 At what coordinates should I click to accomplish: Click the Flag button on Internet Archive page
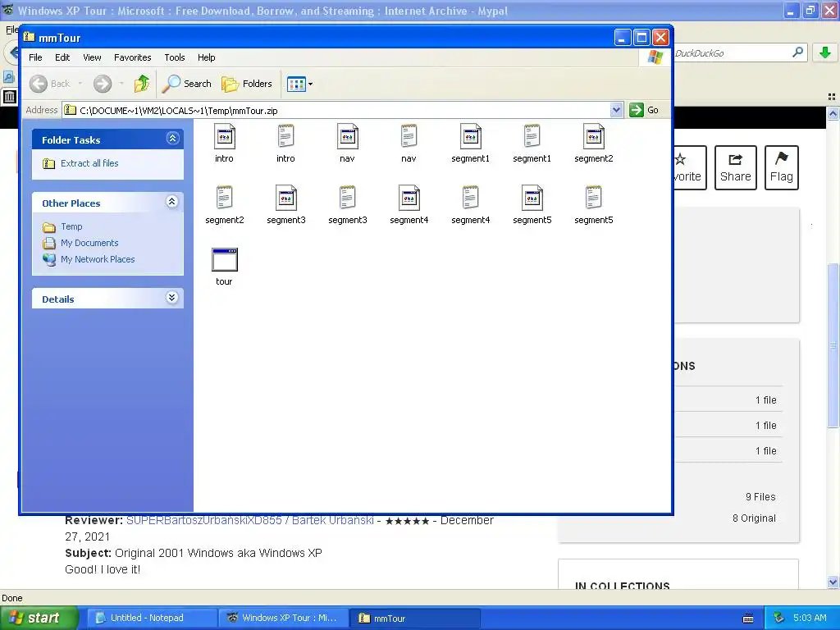pos(782,167)
